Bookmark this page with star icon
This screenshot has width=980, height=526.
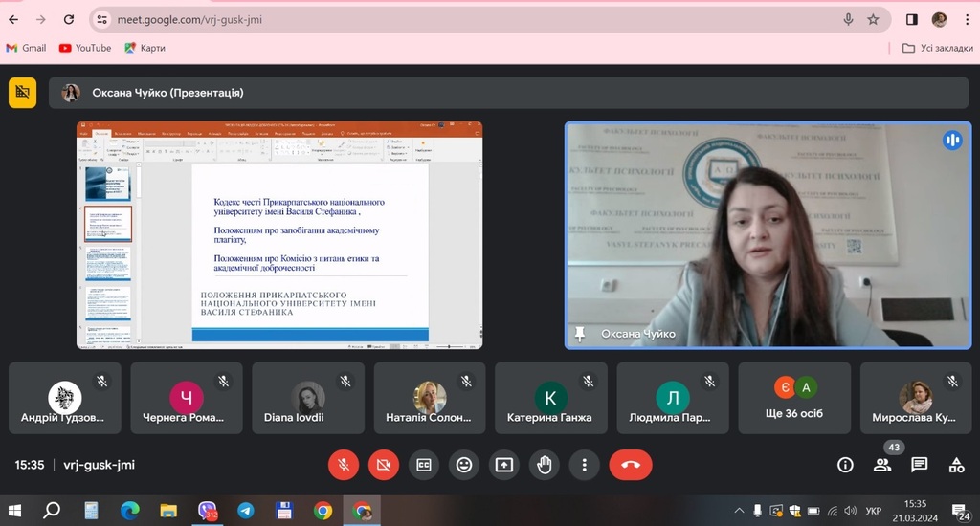pyautogui.click(x=873, y=19)
